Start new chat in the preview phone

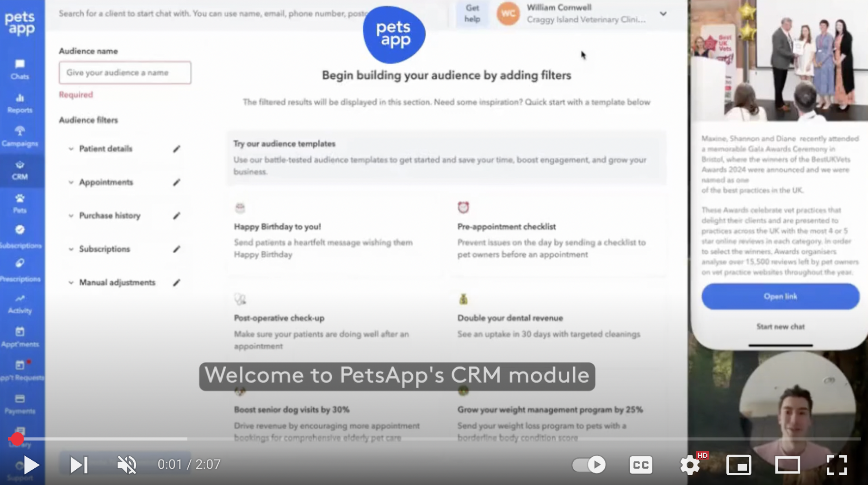pyautogui.click(x=780, y=326)
